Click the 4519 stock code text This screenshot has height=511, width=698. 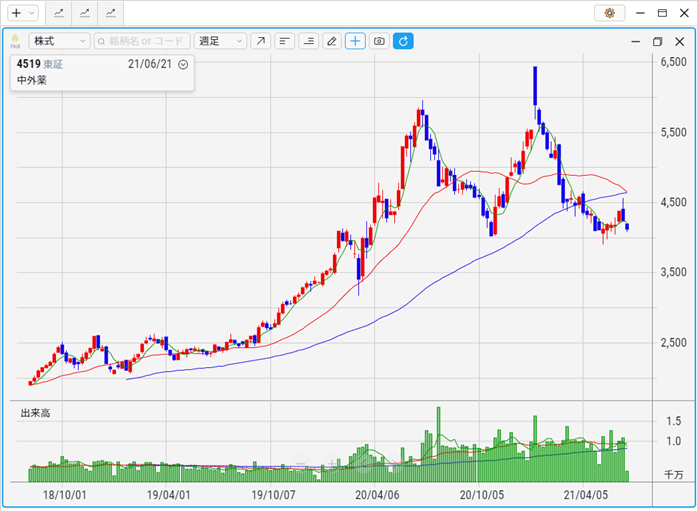pyautogui.click(x=29, y=64)
